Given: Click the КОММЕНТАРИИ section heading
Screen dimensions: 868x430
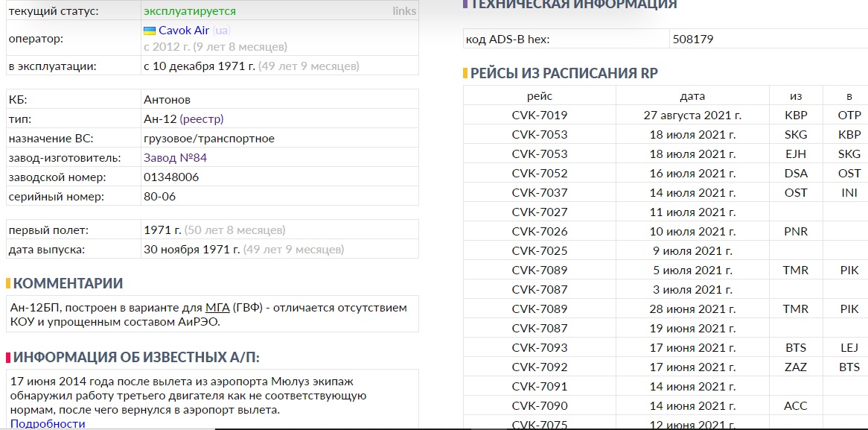Looking at the screenshot, I should point(68,284).
